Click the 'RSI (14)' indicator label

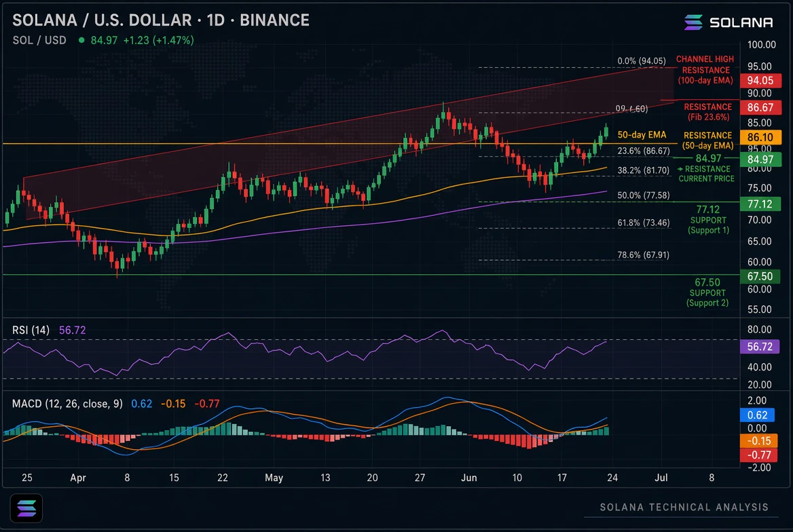coord(31,330)
